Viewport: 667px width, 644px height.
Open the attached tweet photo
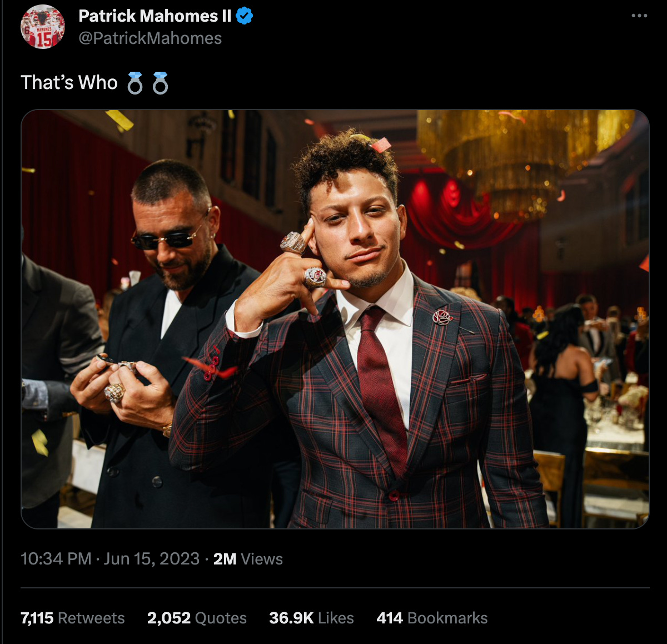pyautogui.click(x=333, y=321)
